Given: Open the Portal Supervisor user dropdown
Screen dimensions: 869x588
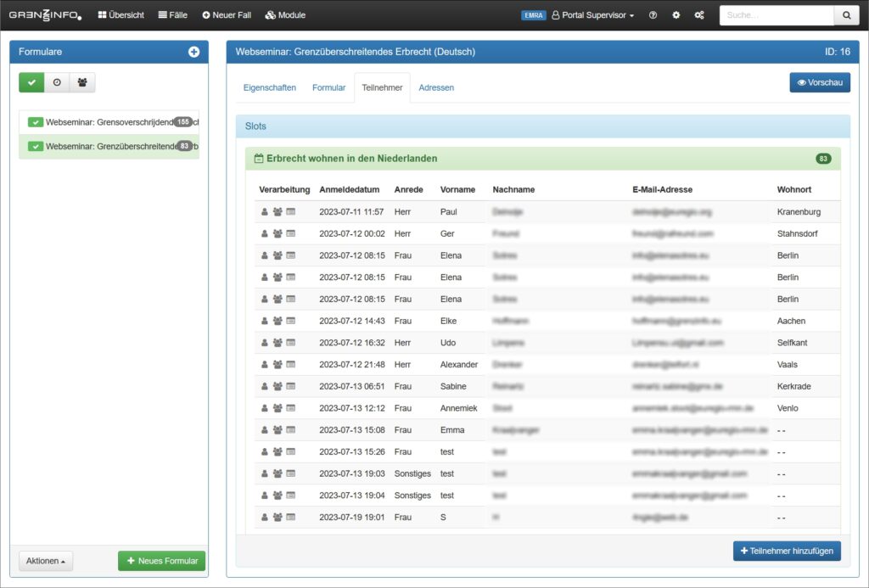Looking at the screenshot, I should [593, 15].
